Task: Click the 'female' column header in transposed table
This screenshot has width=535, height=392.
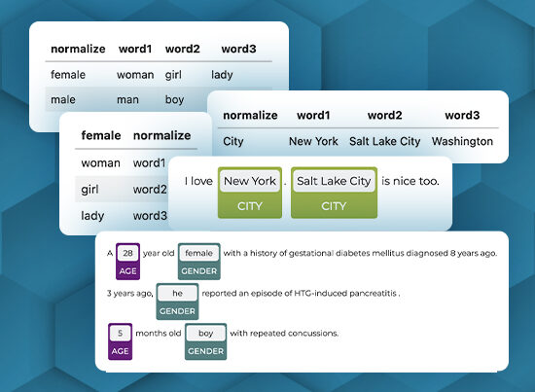Action: pos(101,135)
